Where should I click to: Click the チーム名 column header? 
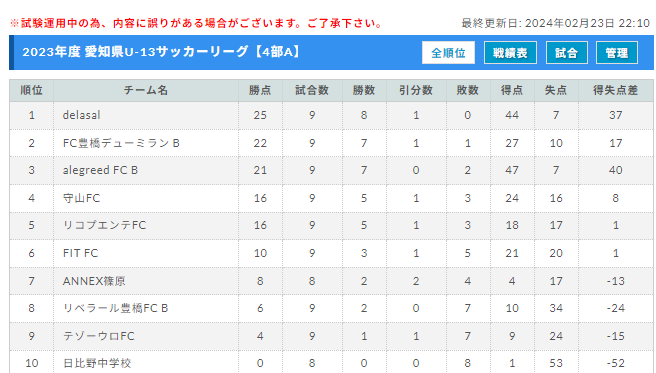pos(146,90)
